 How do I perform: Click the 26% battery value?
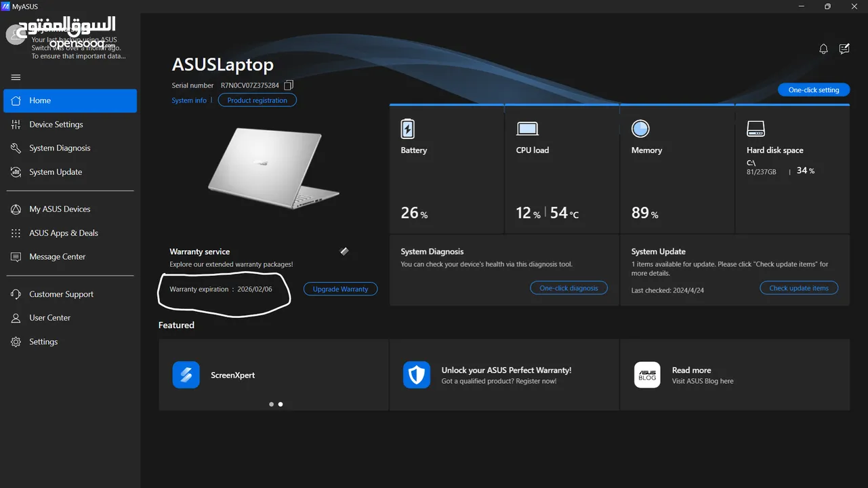click(x=414, y=213)
